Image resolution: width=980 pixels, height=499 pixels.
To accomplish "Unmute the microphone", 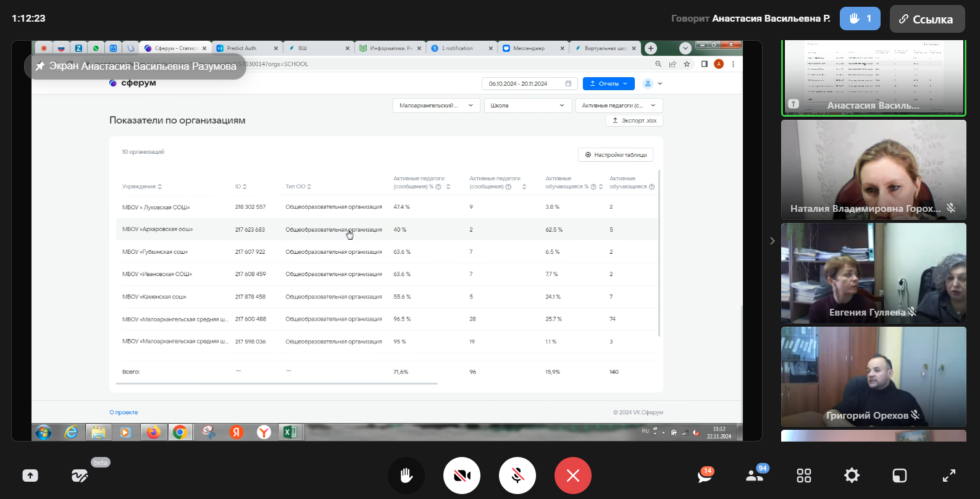I will tap(517, 476).
